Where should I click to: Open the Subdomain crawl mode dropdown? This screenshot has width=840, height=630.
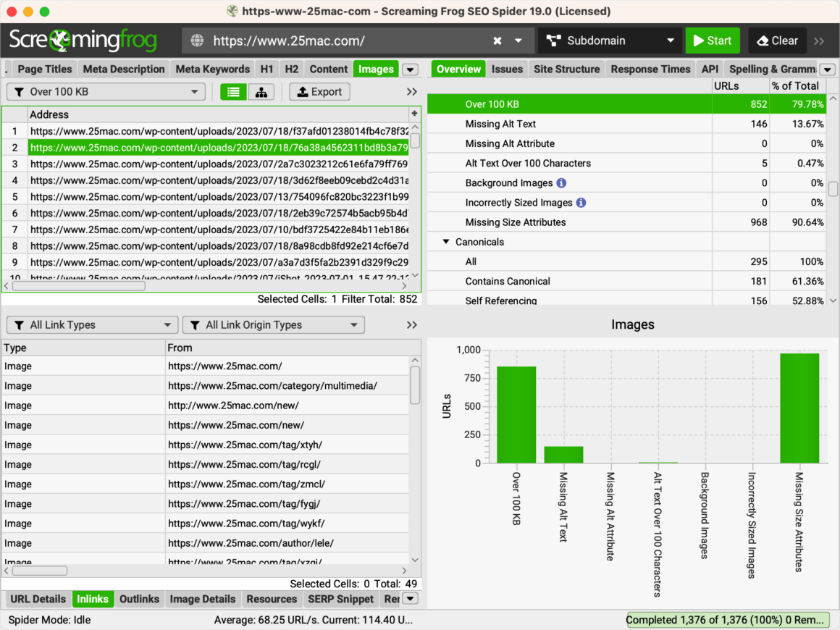609,41
